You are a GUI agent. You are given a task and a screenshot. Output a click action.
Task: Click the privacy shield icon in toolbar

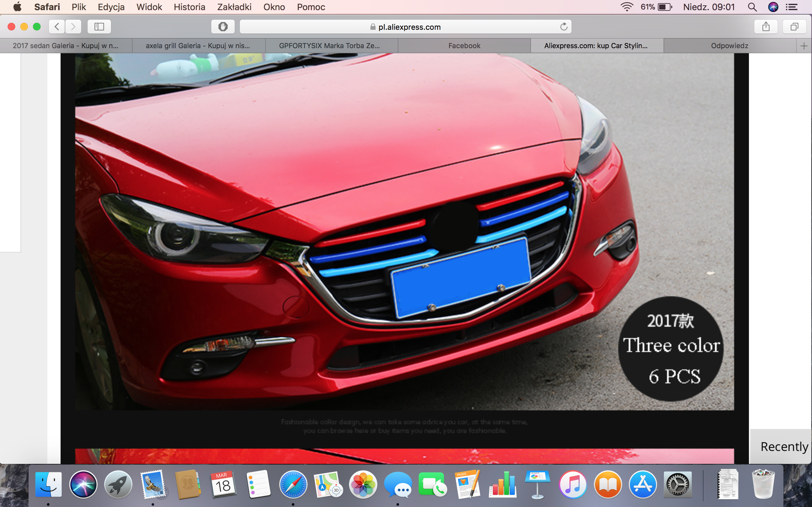pyautogui.click(x=222, y=27)
